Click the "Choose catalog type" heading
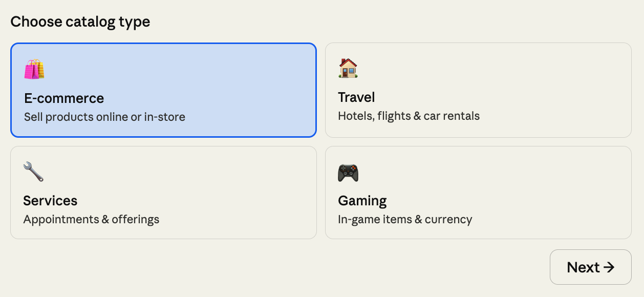The image size is (644, 297). point(80,22)
